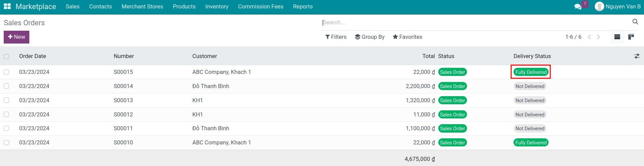This screenshot has height=166, width=644.
Task: Click user avatar Nguyen Van B
Action: [599, 6]
